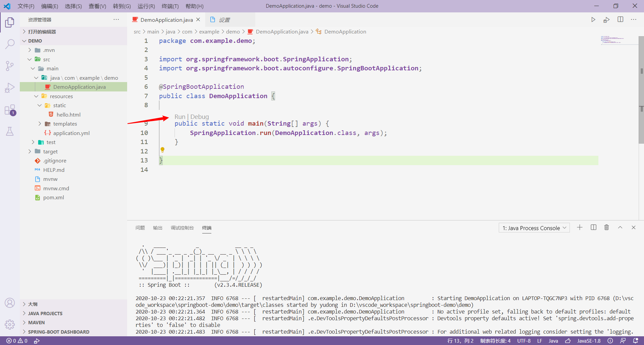Viewport: 644px width, 345px height.
Task: Click the DemoApplication class breadcrumb
Action: [345, 31]
